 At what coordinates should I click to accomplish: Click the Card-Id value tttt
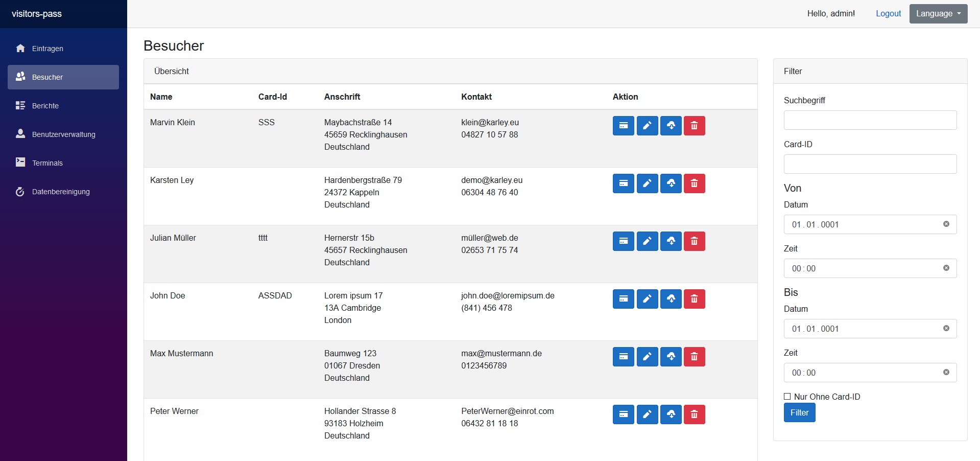click(x=262, y=238)
